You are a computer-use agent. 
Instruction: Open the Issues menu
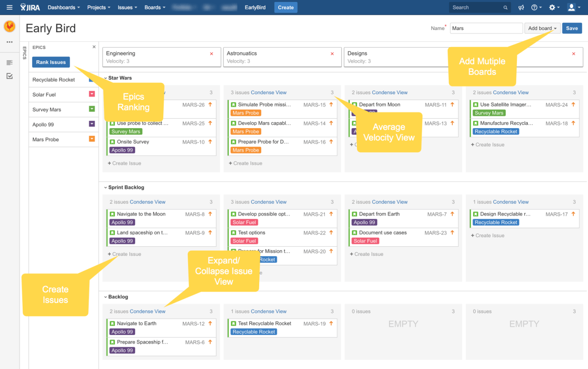point(127,7)
